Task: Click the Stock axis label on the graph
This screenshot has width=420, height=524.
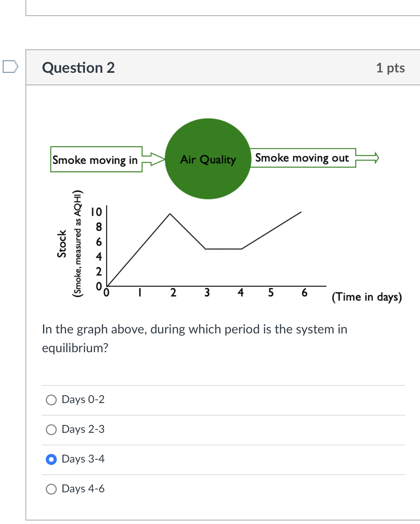Action: [x=62, y=243]
